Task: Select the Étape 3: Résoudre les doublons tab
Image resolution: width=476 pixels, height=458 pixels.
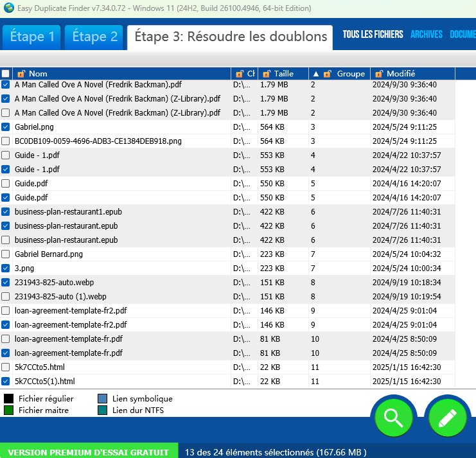Action: coord(230,37)
